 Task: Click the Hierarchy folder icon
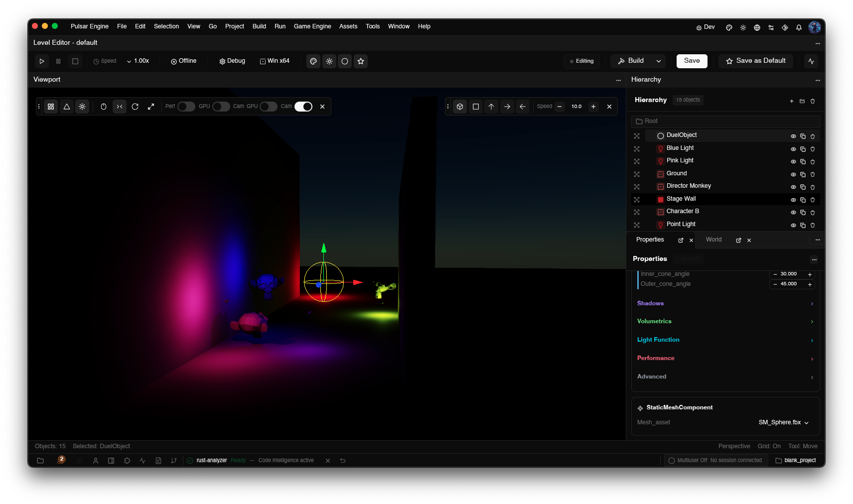coord(802,101)
